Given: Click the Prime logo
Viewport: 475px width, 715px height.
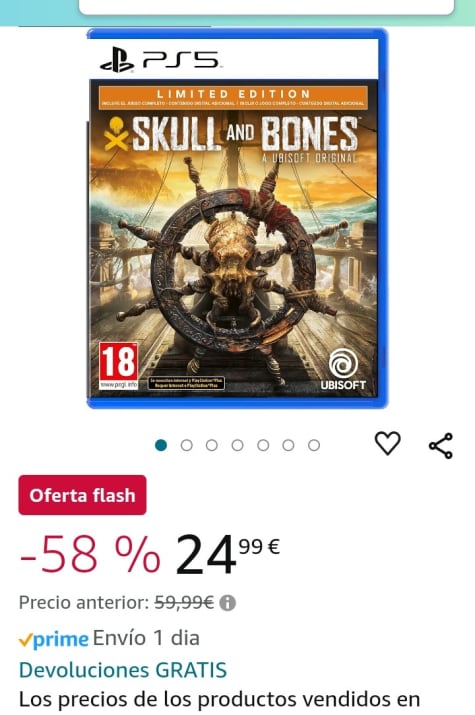Looking at the screenshot, I should pos(54,639).
